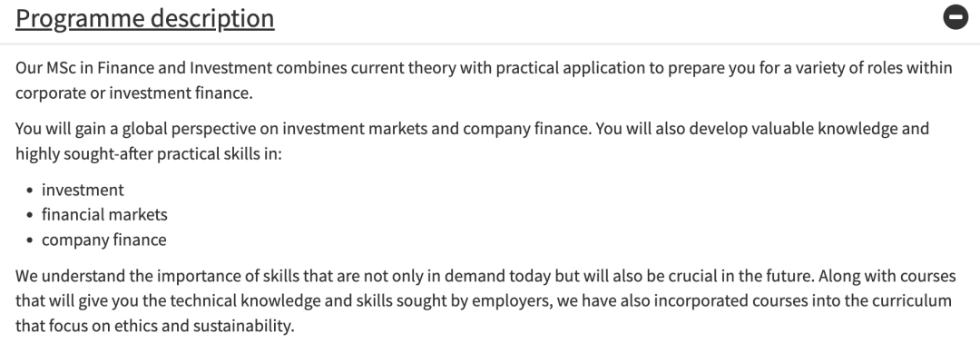Click the text 'highly sought-after practical skills in:'
This screenshot has height=343, width=980.
point(149,153)
